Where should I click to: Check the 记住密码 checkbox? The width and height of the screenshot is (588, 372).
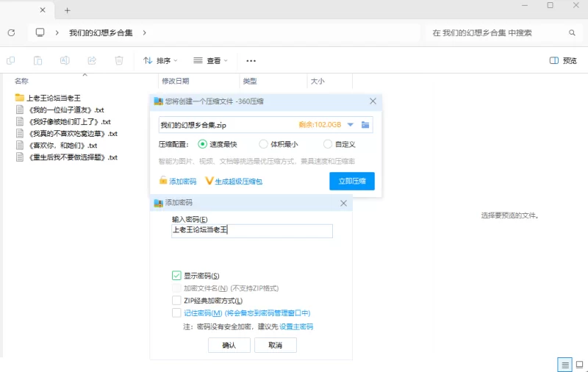(x=176, y=312)
